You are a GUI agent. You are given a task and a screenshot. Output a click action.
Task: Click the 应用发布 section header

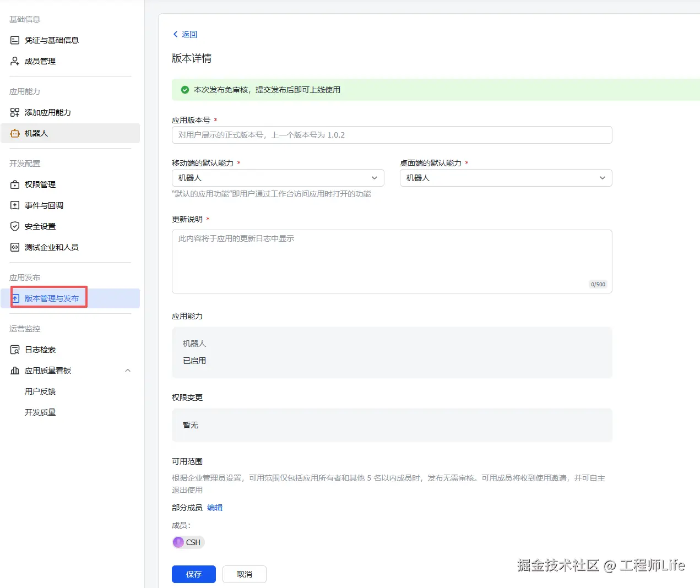pyautogui.click(x=25, y=277)
